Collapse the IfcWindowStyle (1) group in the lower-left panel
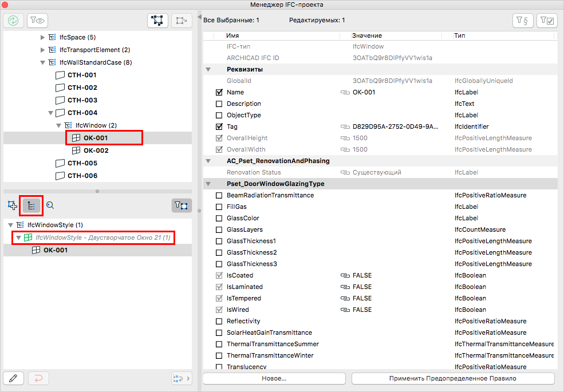The height and width of the screenshot is (392, 564). (10, 225)
